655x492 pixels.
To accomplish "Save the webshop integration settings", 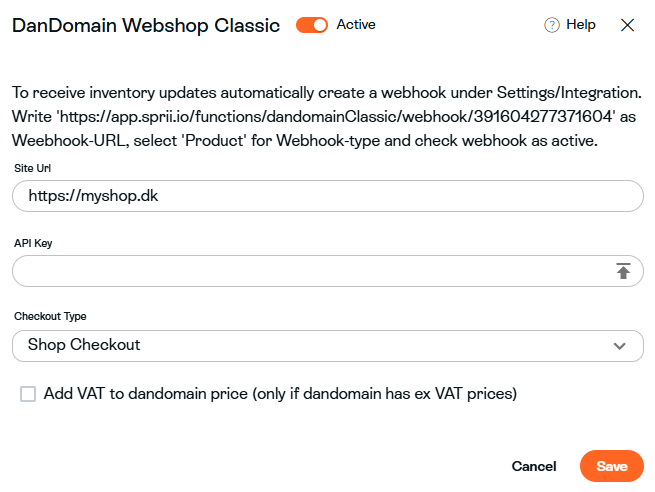I will [x=612, y=466].
